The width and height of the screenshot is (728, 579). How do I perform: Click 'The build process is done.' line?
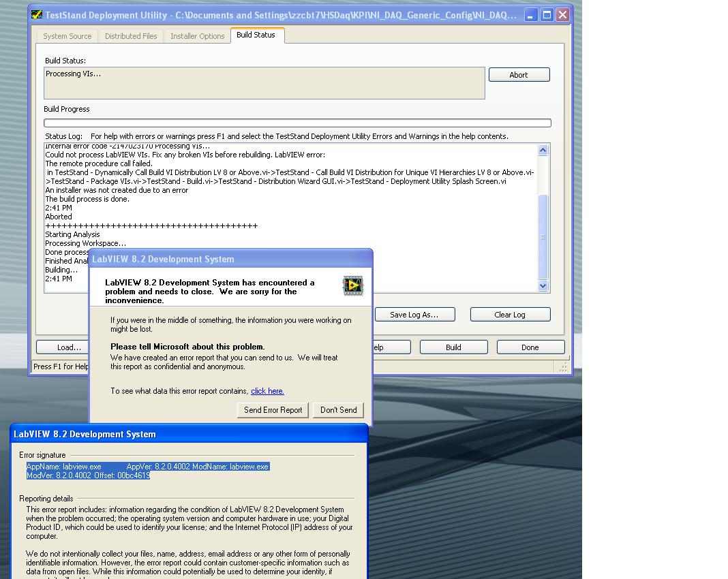click(x=87, y=199)
